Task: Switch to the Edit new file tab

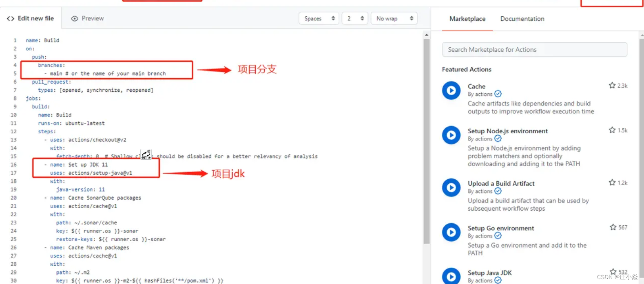Action: point(31,18)
